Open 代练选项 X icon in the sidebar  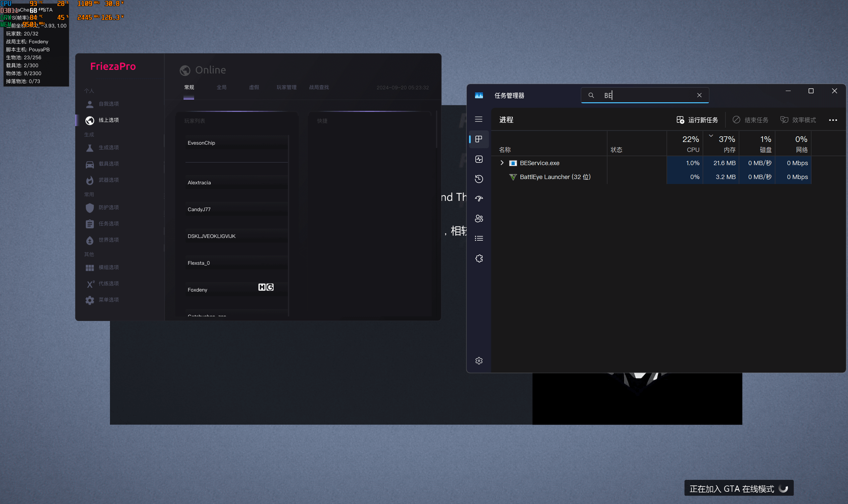90,284
